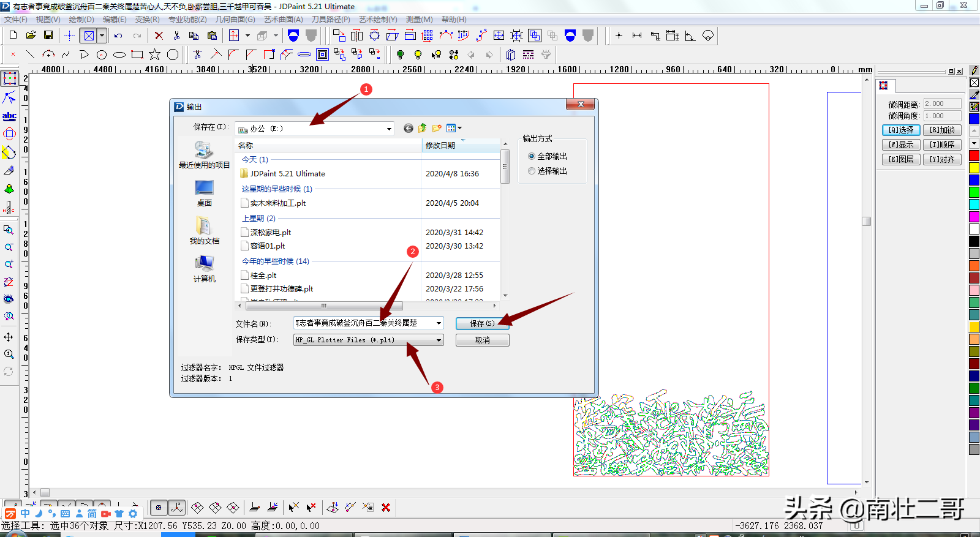Click the Undo arrow icon
The height and width of the screenshot is (537, 980).
(118, 36)
